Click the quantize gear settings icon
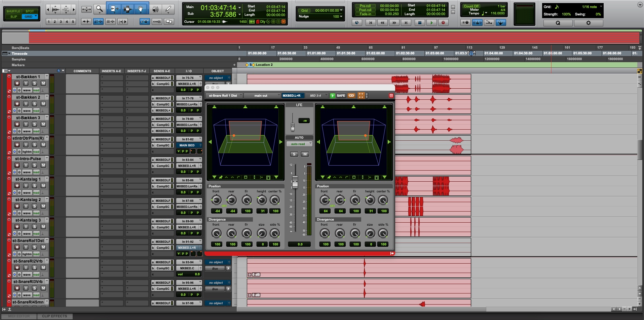 [x=588, y=23]
